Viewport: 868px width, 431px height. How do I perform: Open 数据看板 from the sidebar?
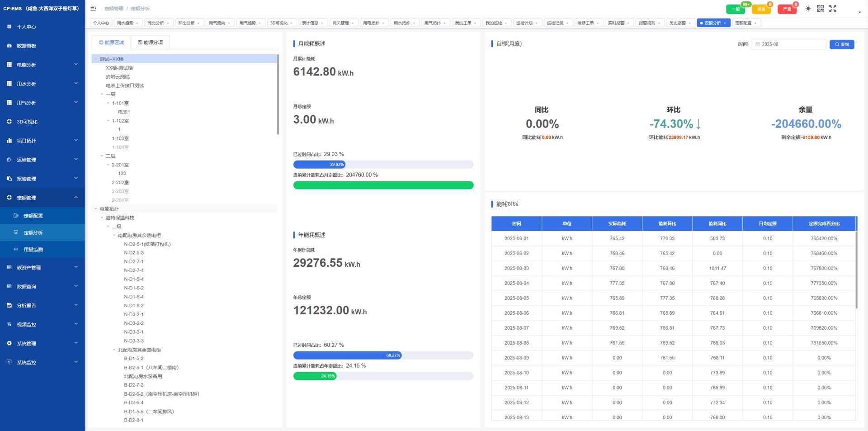pyautogui.click(x=27, y=46)
